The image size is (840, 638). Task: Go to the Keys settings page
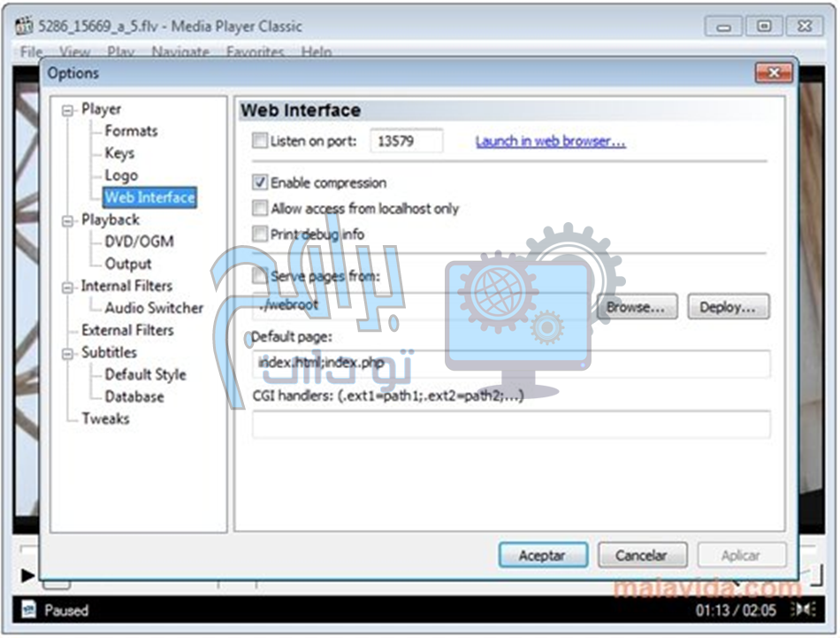[x=119, y=153]
